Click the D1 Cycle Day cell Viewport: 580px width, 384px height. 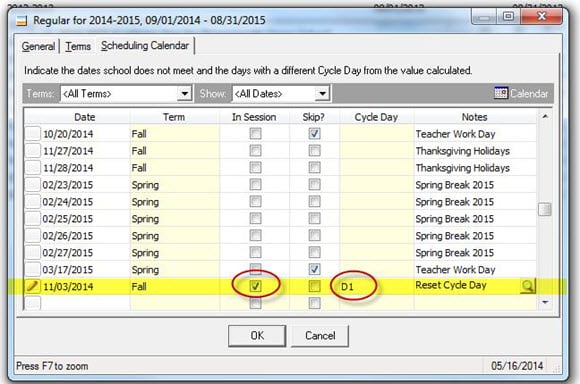[x=377, y=286]
